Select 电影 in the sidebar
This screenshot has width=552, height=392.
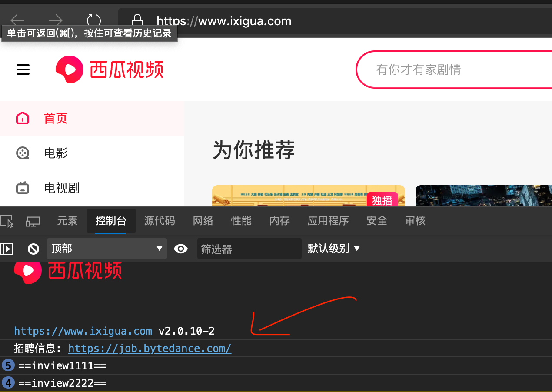click(x=92, y=153)
